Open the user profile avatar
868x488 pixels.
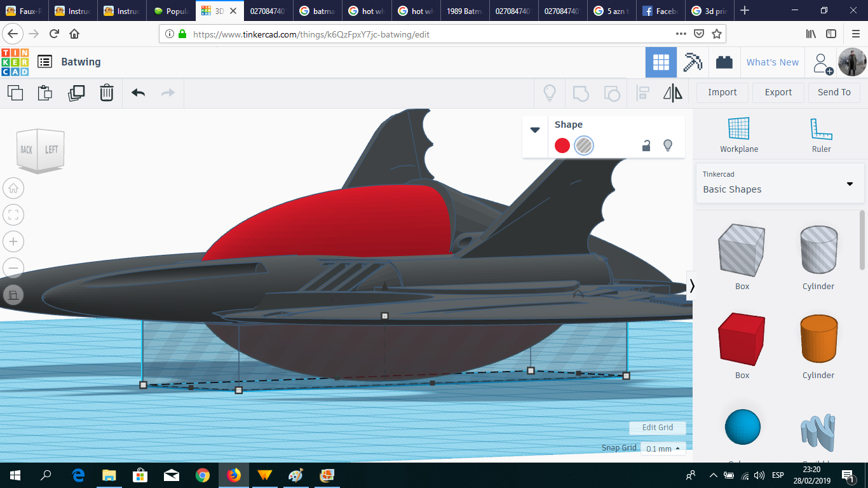851,62
